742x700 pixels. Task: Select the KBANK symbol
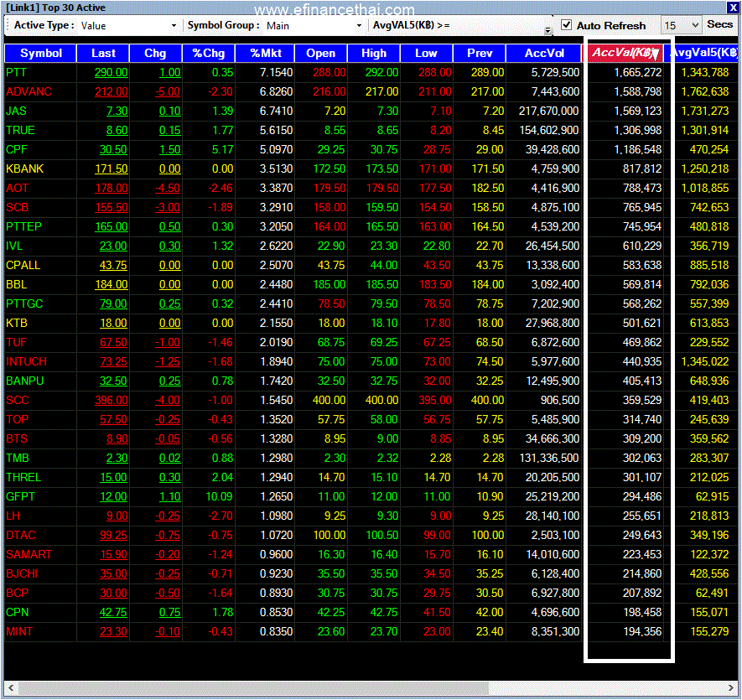(24, 169)
